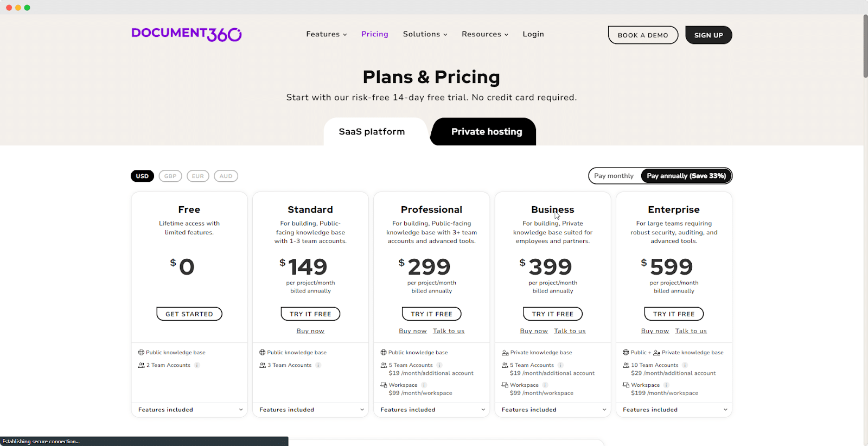Click the SIGN UP button
The height and width of the screenshot is (446, 868).
(709, 35)
